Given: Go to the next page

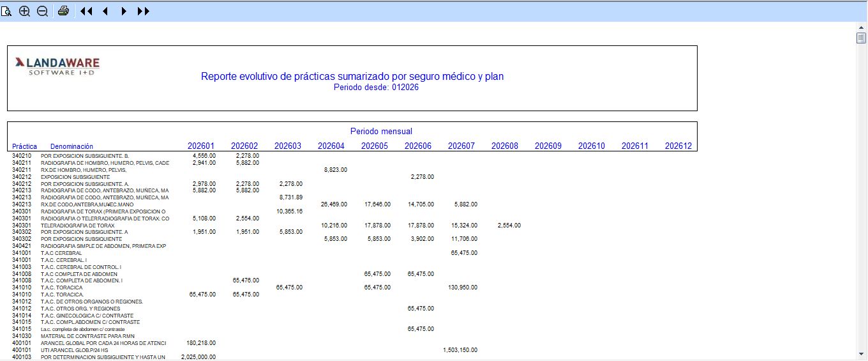Looking at the screenshot, I should click(124, 11).
